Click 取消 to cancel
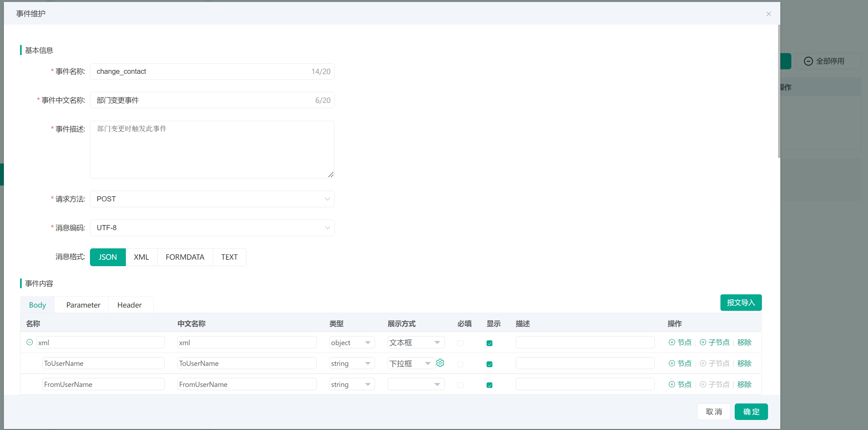This screenshot has width=868, height=430. click(714, 412)
